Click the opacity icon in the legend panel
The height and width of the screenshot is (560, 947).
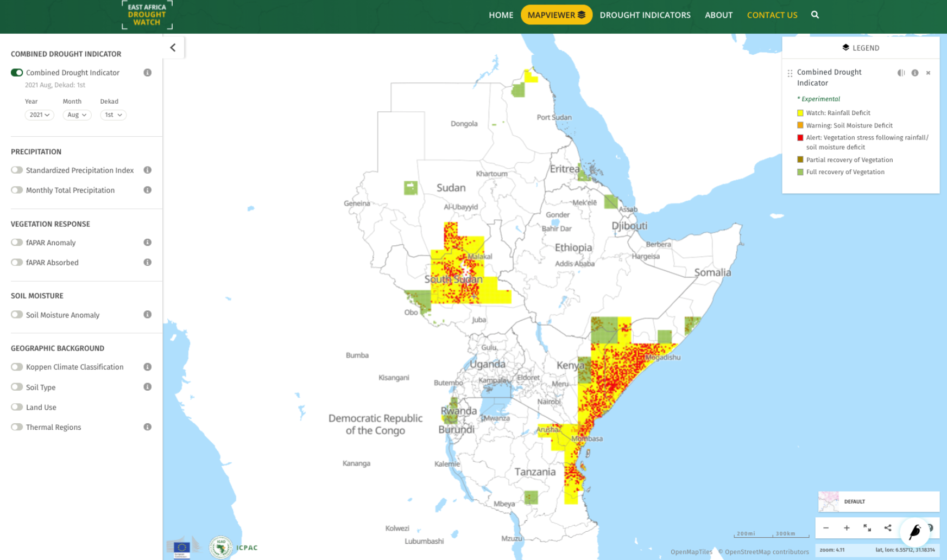click(901, 72)
